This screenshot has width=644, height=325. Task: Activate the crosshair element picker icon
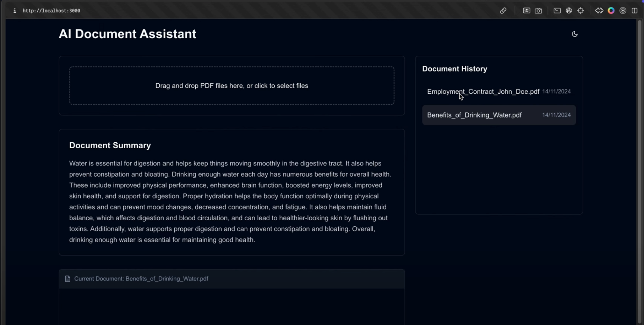pos(581,11)
